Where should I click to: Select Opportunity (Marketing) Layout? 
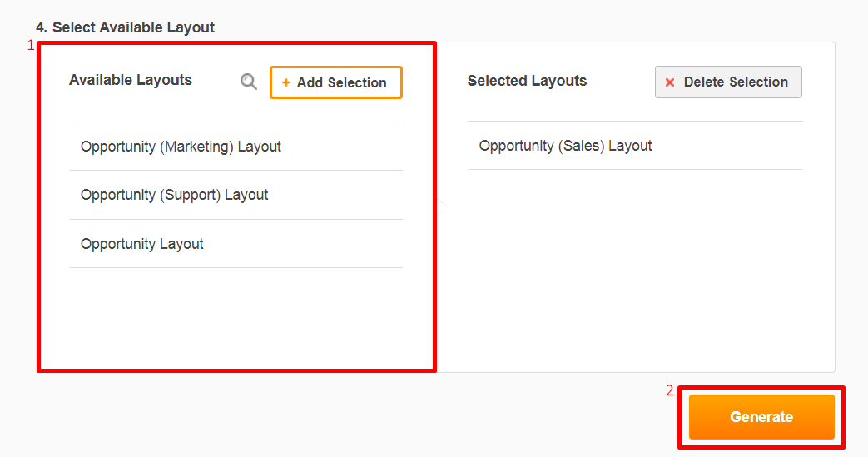[x=236, y=147]
